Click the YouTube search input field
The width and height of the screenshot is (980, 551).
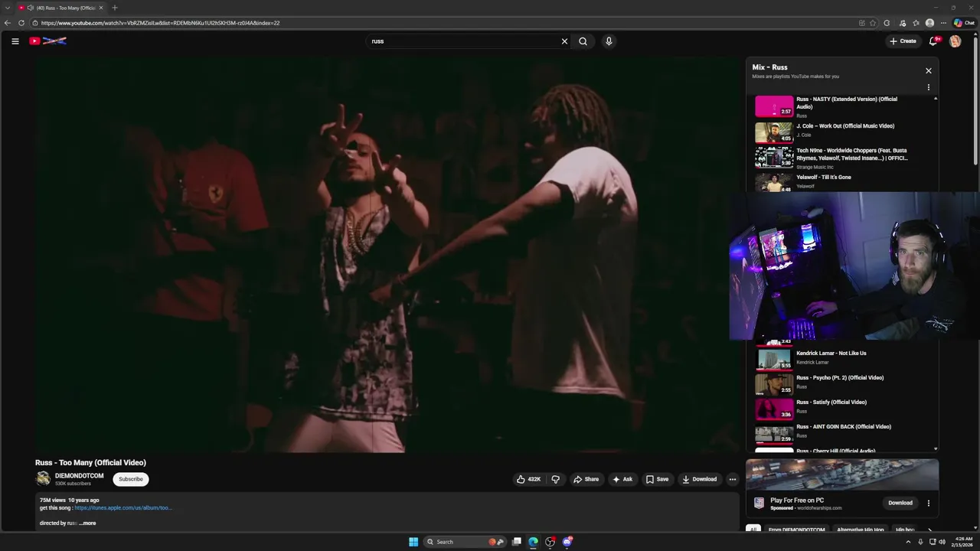pyautogui.click(x=464, y=41)
